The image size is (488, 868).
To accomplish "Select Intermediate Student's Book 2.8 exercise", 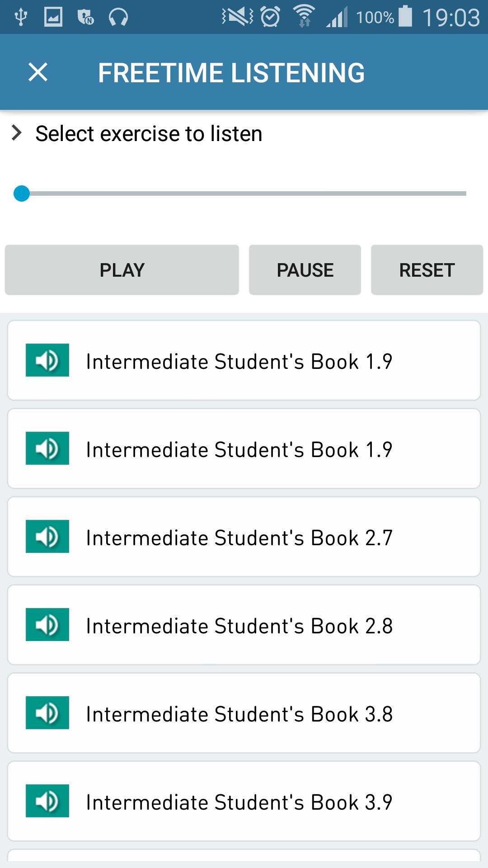I will pos(239,626).
